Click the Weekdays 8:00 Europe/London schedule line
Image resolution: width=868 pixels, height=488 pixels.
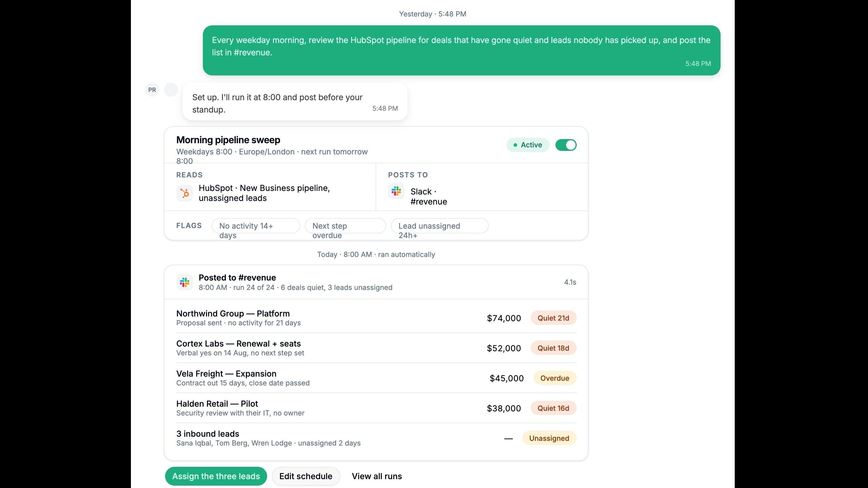(272, 156)
